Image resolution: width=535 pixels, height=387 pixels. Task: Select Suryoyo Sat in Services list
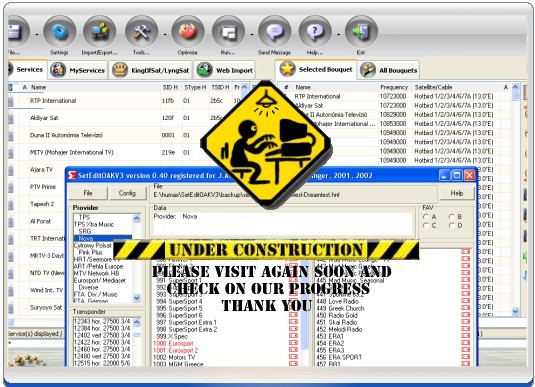[46, 307]
